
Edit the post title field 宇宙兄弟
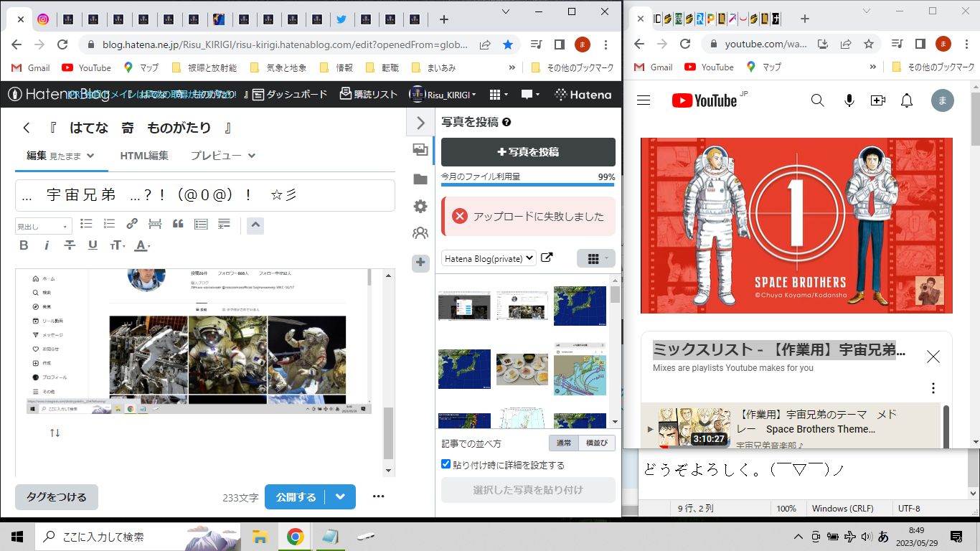click(205, 195)
